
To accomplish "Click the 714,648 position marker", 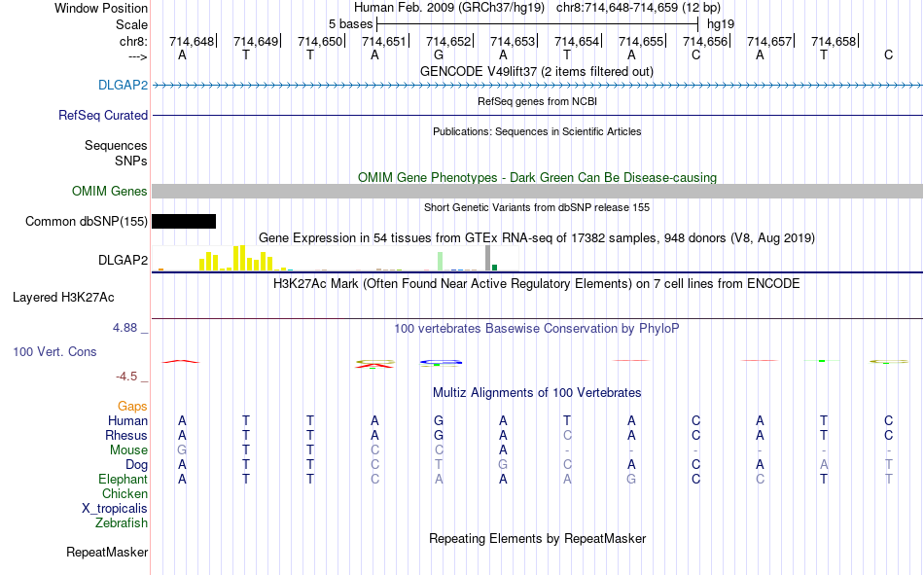I will coord(192,41).
